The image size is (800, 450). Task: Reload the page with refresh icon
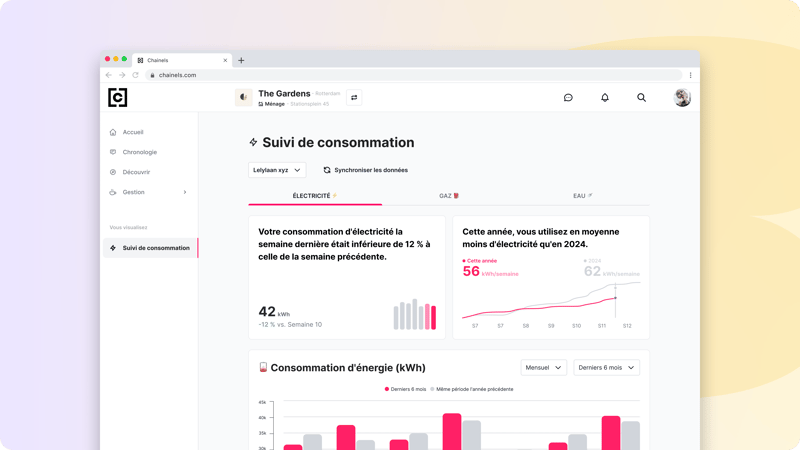(x=135, y=75)
